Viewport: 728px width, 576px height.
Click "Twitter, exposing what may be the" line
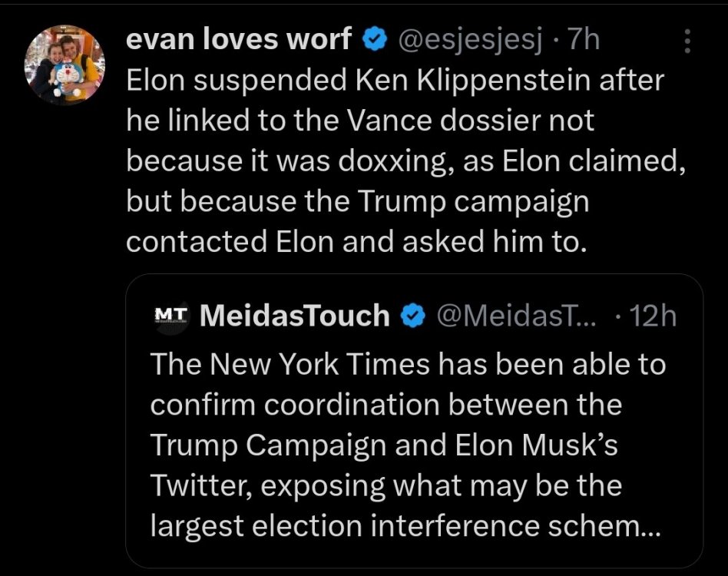click(386, 485)
